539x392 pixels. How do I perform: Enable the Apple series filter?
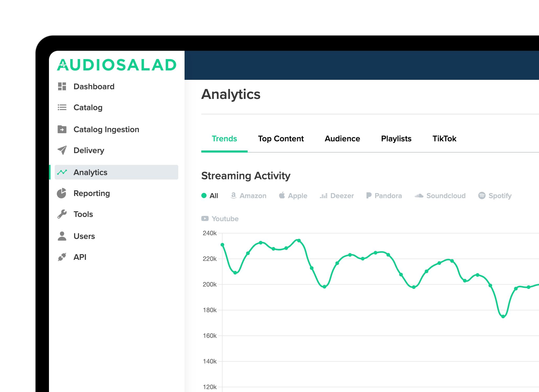pyautogui.click(x=293, y=196)
